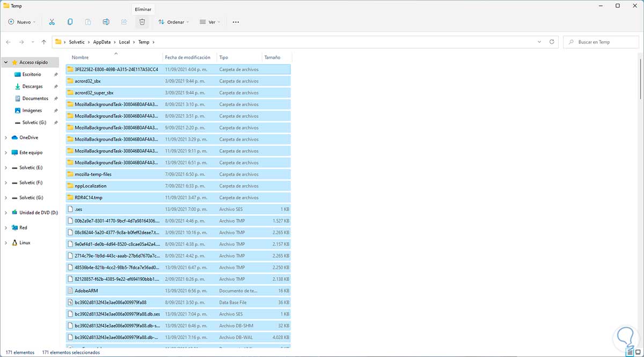Viewport: 644px width, 357px height.
Task: Select Solvetic (G:) pinned in quick access
Action: [x=33, y=122]
